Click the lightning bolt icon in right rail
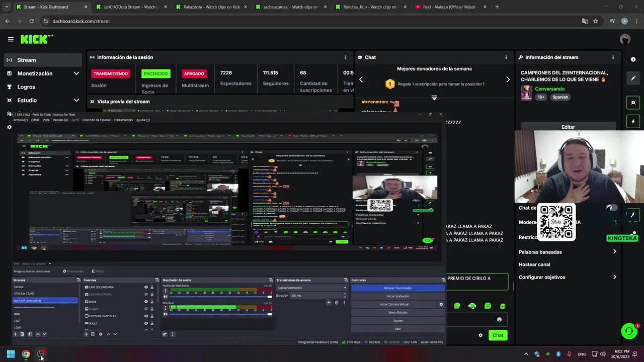Viewport: 644px width, 362px height. 633,122
